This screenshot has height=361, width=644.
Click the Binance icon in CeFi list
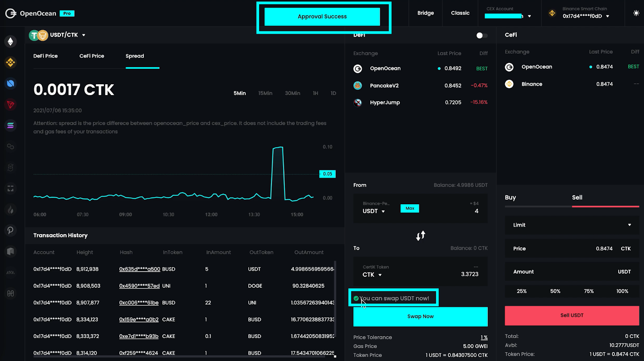click(x=509, y=84)
